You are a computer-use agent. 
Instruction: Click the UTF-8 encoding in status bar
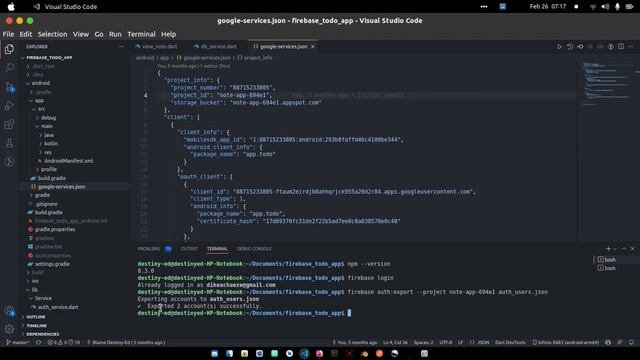pos(445,342)
